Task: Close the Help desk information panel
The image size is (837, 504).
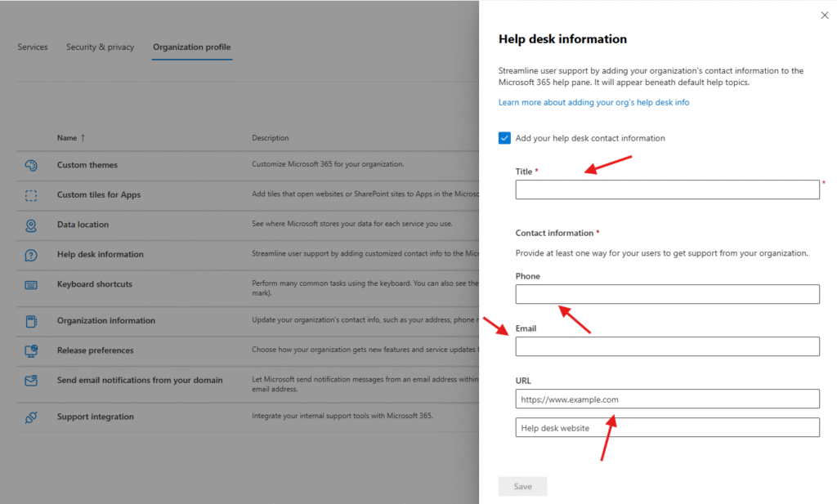Action: 824,15
